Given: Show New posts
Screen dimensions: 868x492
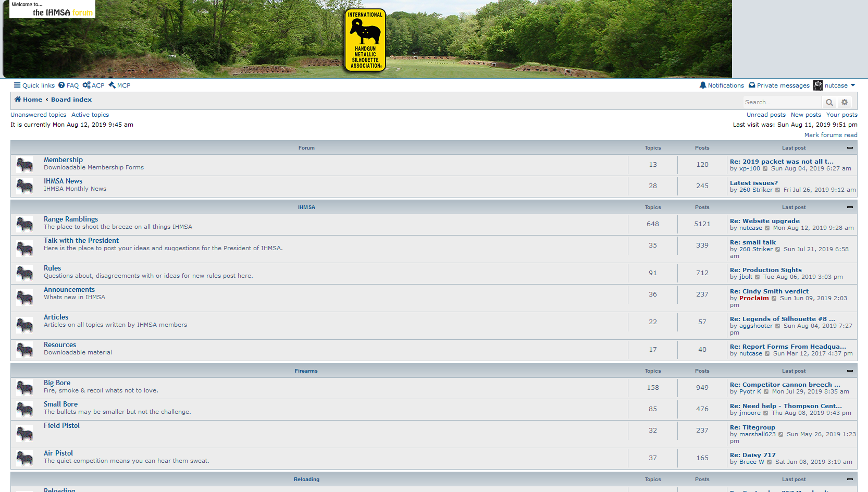Looking at the screenshot, I should pyautogui.click(x=805, y=115).
